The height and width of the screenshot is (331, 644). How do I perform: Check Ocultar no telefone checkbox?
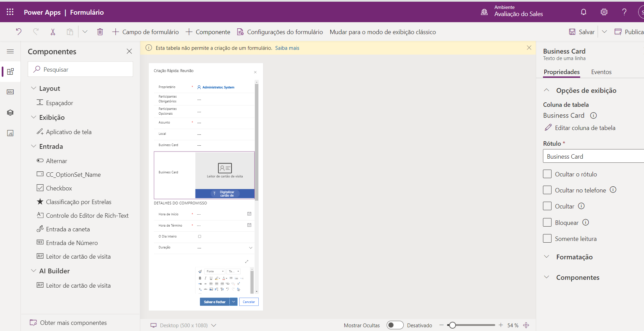(x=547, y=190)
